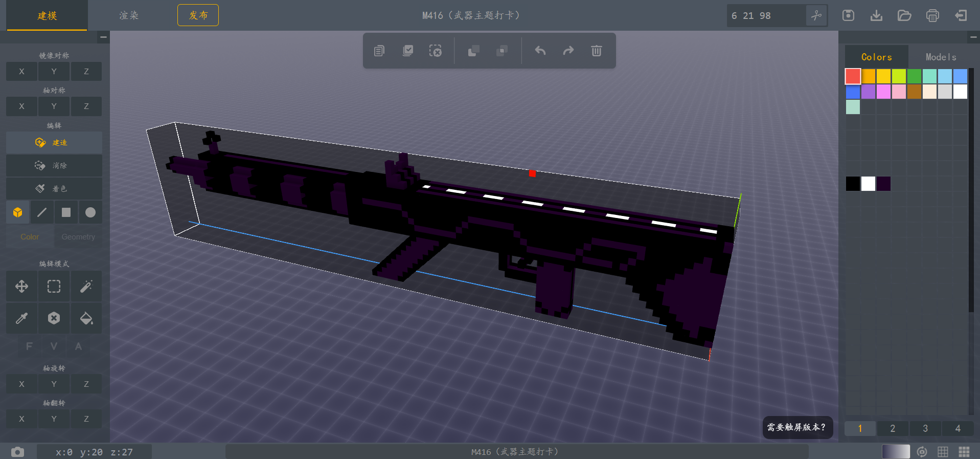Click the outlined grid icon in the status bar
Screen dimensions: 980x459
943,452
